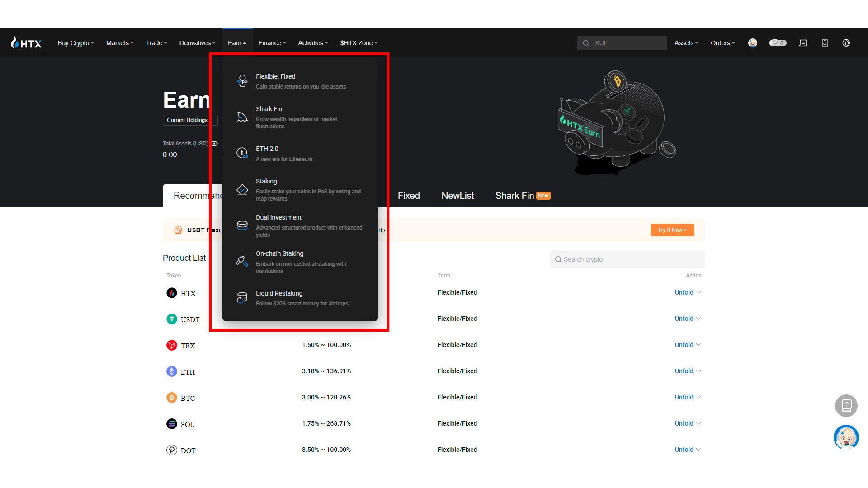This screenshot has height=488, width=868.
Task: Switch to the NewList tab
Action: [x=458, y=196]
